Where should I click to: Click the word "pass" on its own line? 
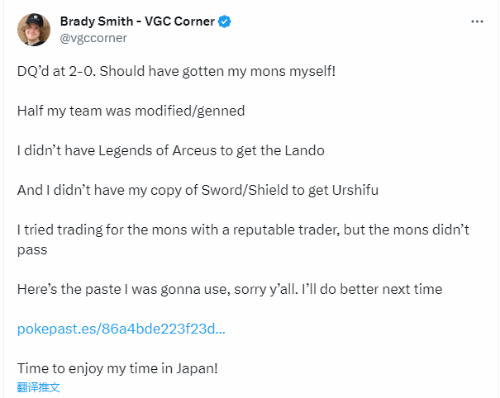32,250
